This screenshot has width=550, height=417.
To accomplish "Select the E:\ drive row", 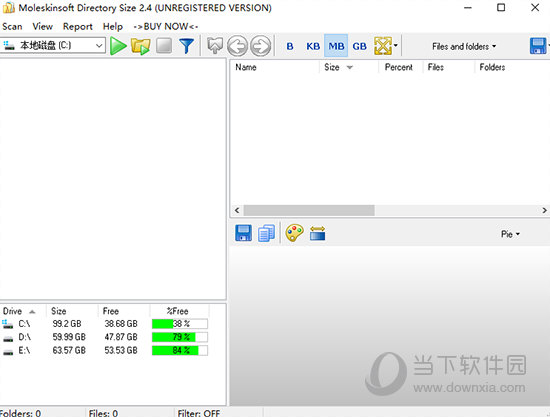I will point(105,350).
